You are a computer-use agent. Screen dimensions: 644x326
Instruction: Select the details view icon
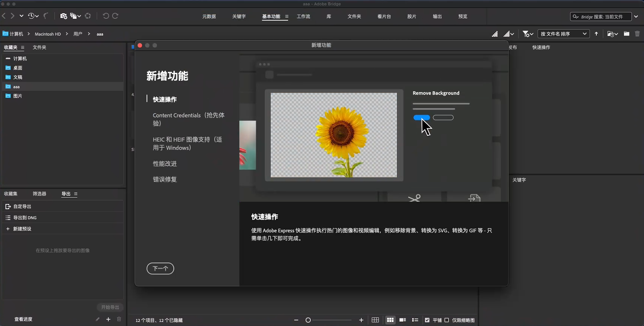tap(402, 320)
